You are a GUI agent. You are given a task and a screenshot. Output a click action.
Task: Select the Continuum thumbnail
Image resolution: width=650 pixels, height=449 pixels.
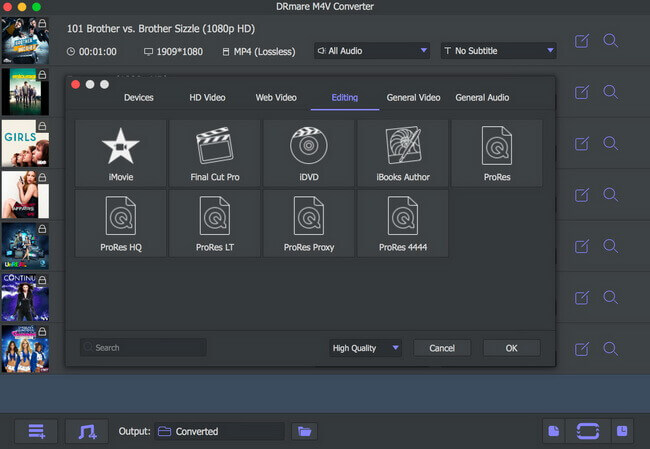pyautogui.click(x=25, y=297)
